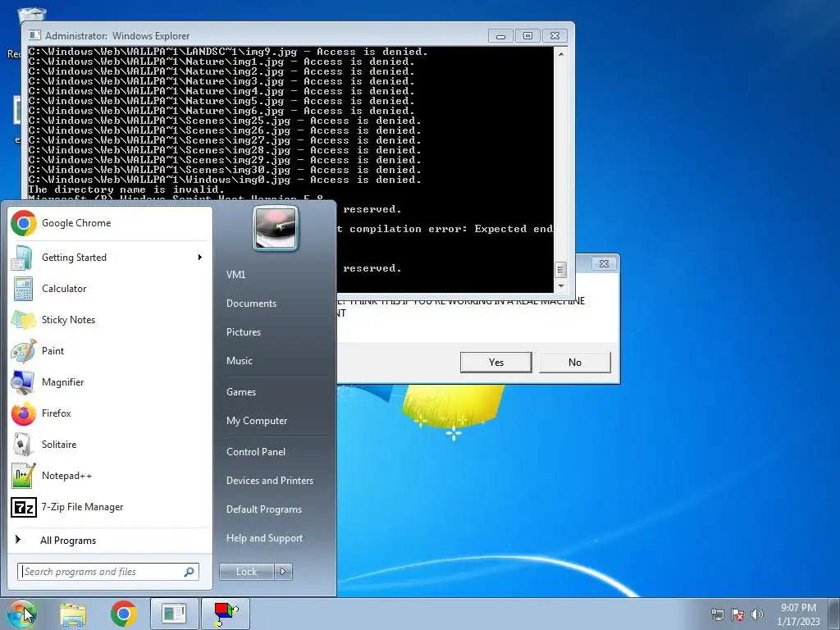Click the console window title icon

(34, 35)
